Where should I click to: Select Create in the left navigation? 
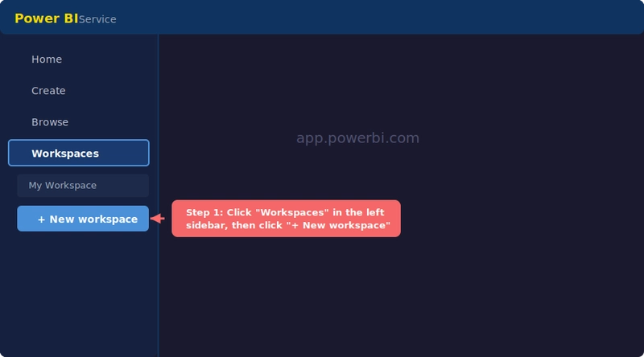[48, 91]
